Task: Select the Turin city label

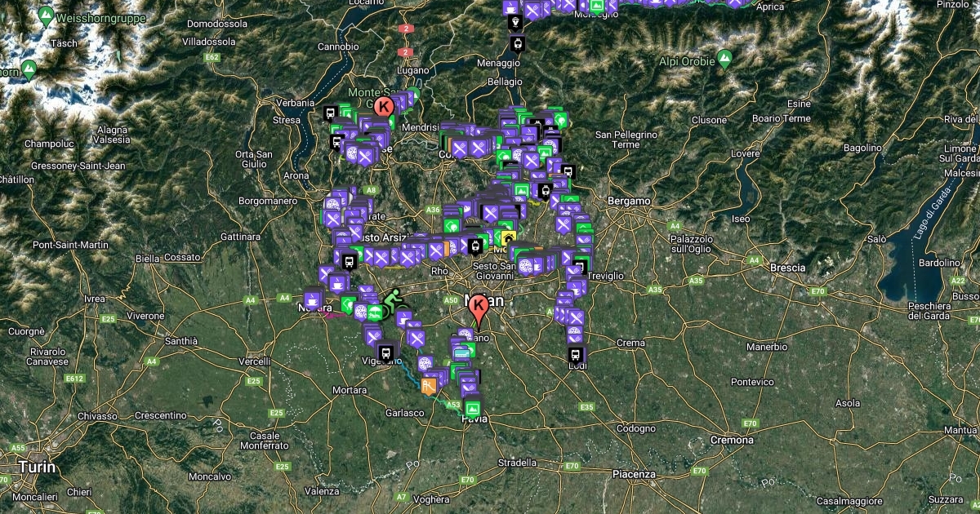Action: point(33,467)
